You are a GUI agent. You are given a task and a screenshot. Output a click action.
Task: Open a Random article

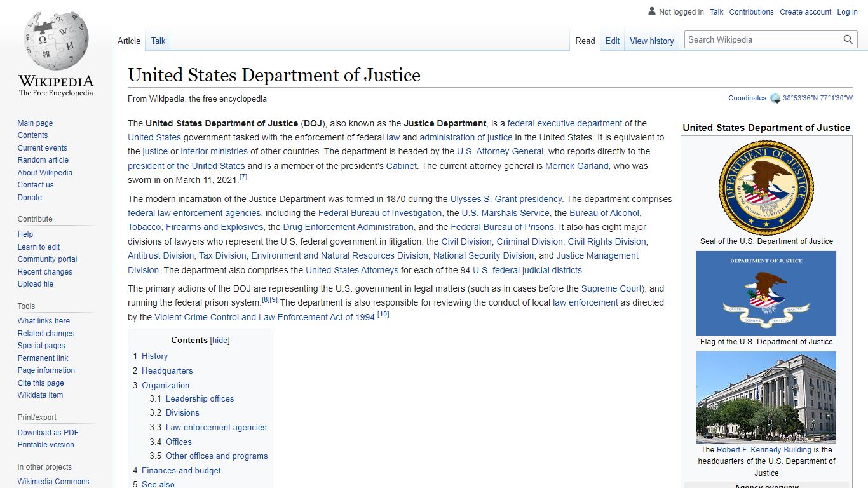point(43,160)
